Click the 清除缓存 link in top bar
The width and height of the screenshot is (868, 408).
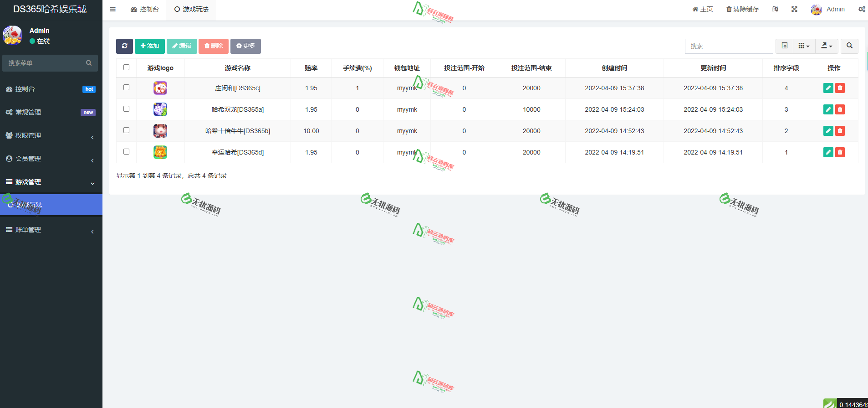pos(742,9)
